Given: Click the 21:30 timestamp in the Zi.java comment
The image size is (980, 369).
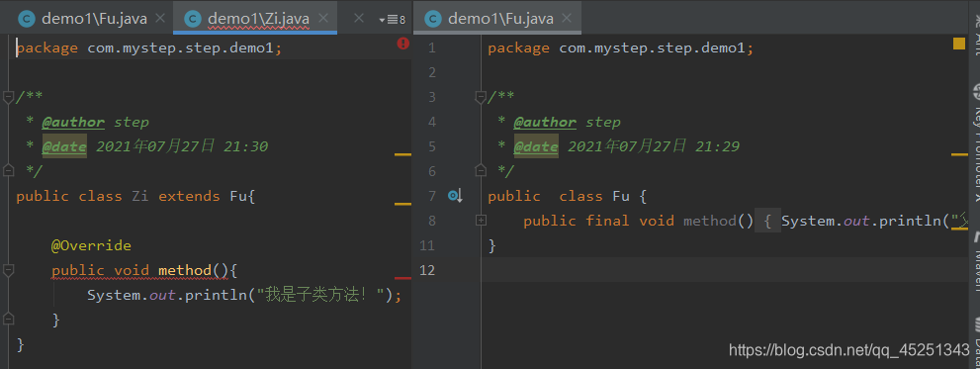Looking at the screenshot, I should [246, 146].
